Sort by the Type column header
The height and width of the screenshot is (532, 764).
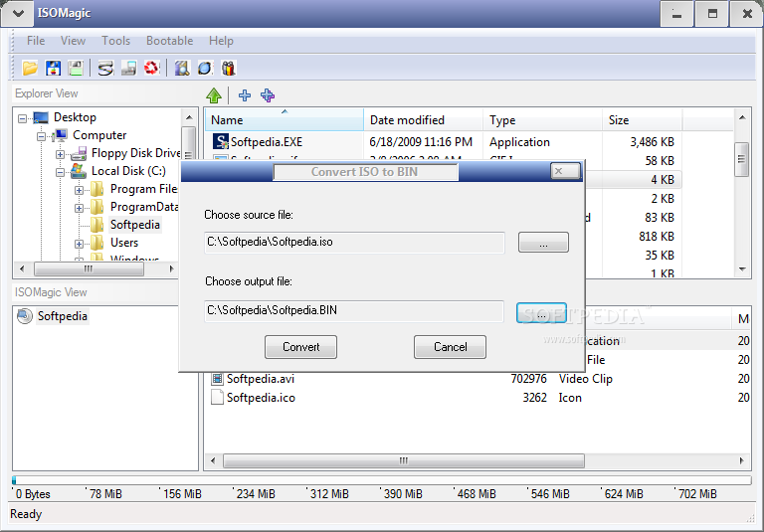coord(543,120)
